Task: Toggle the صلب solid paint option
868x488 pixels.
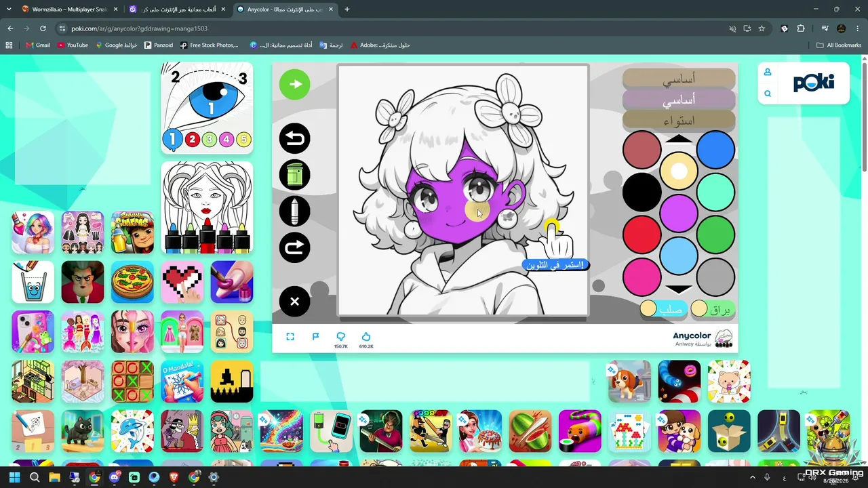Action: pyautogui.click(x=663, y=310)
